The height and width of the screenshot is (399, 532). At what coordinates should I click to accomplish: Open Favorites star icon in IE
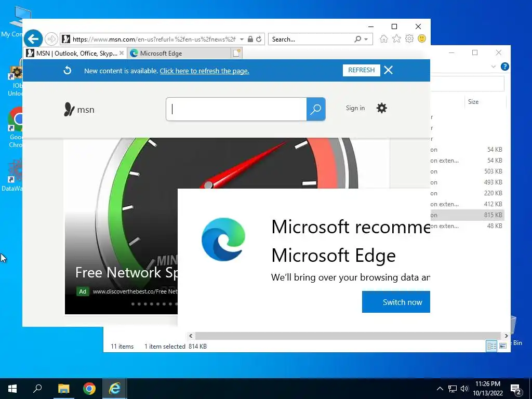pyautogui.click(x=396, y=38)
